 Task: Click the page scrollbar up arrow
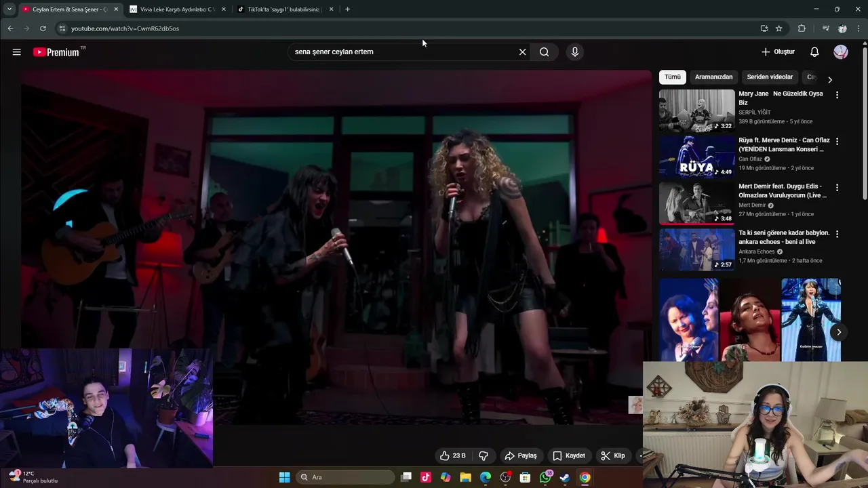pyautogui.click(x=865, y=44)
